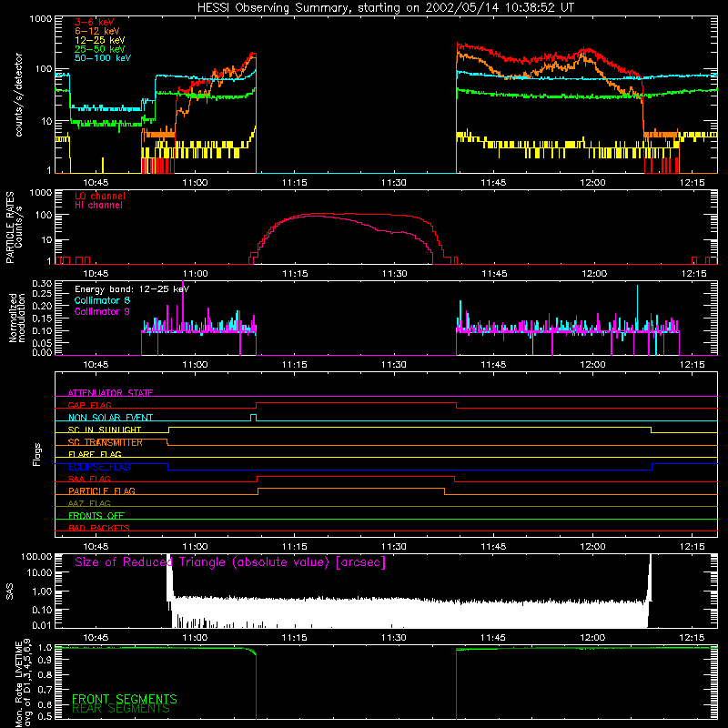Click the NON_SOLAR_EVENT pulse on the cyan flag line
This screenshot has height=728, width=728.
tap(253, 417)
